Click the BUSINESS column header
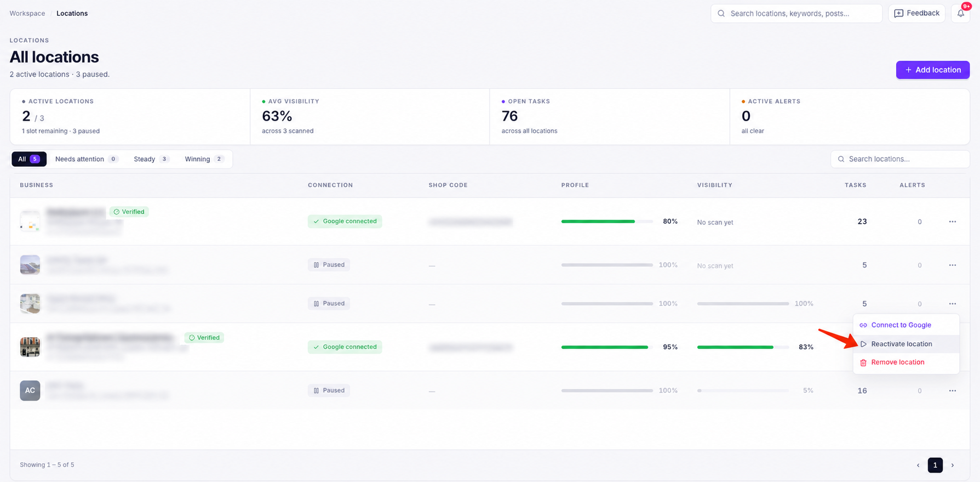The image size is (980, 482). tap(37, 185)
